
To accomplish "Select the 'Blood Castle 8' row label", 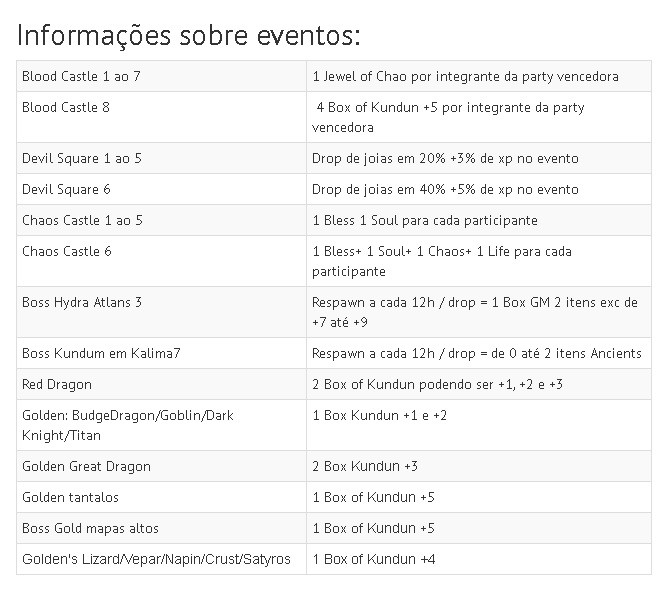I will point(161,117).
